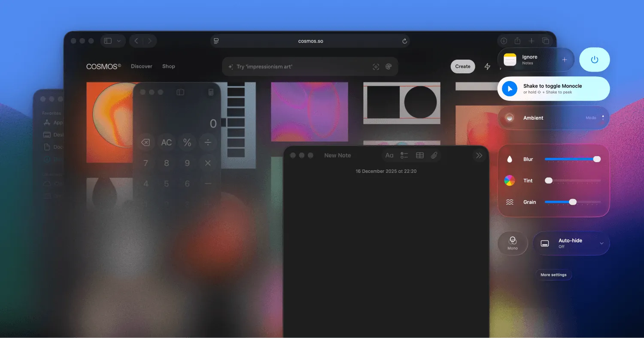Screen dimensions: 644x338
Task: Show Safari downloads
Action: [504, 41]
